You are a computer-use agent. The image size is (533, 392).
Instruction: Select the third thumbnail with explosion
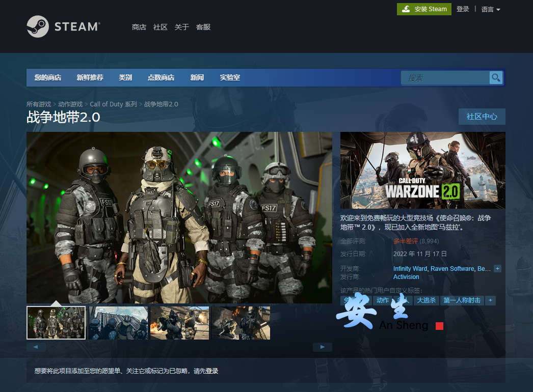pos(179,323)
